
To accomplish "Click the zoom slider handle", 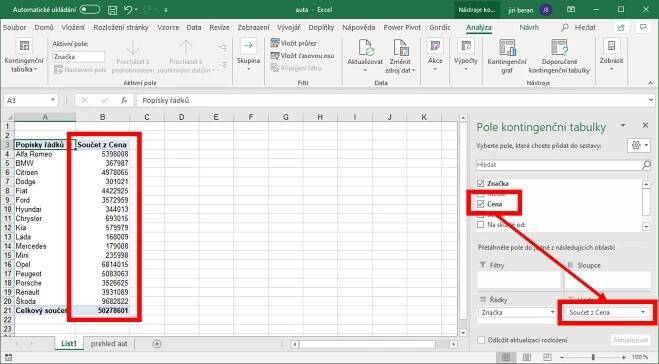I will click(593, 357).
